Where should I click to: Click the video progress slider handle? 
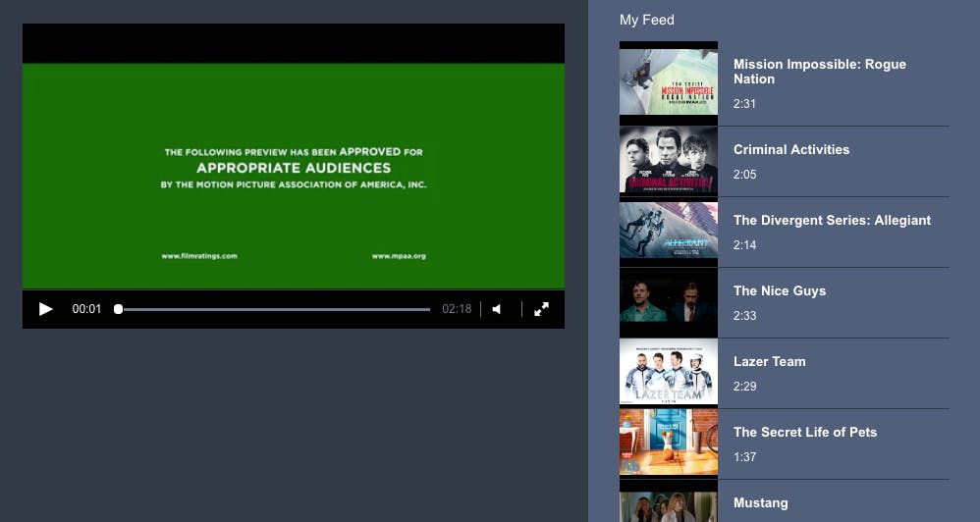pyautogui.click(x=118, y=309)
